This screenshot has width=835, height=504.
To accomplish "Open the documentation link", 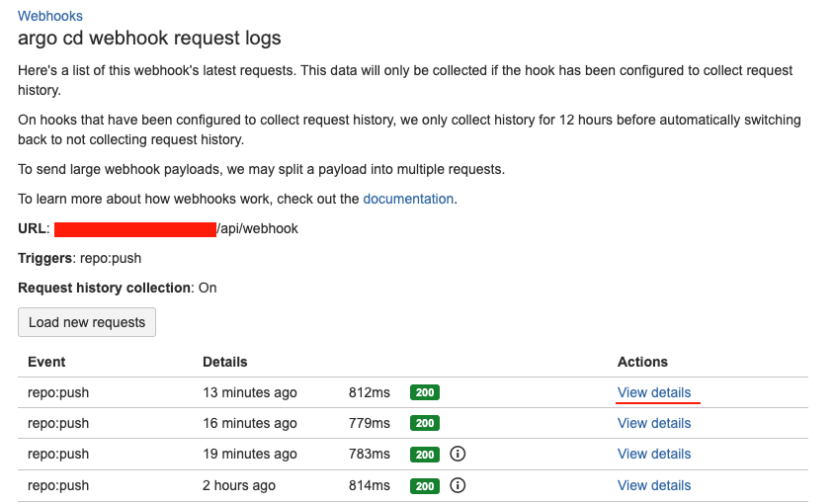I will click(x=408, y=199).
